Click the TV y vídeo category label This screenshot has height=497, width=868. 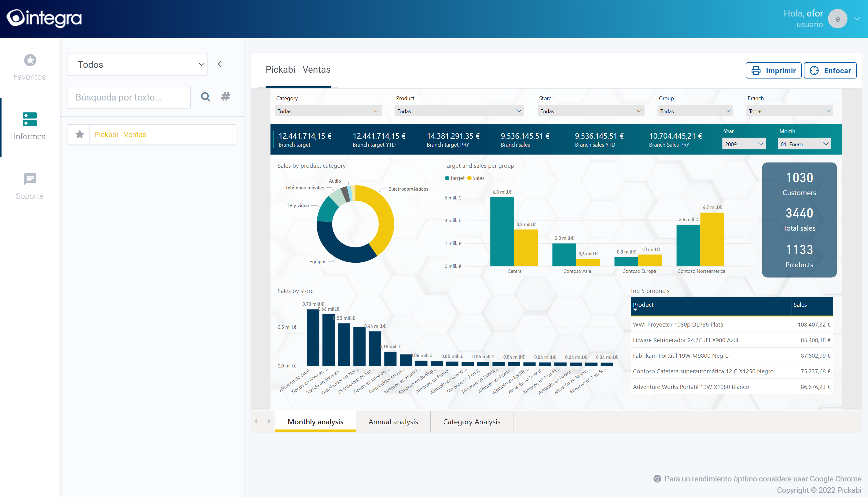pyautogui.click(x=298, y=205)
